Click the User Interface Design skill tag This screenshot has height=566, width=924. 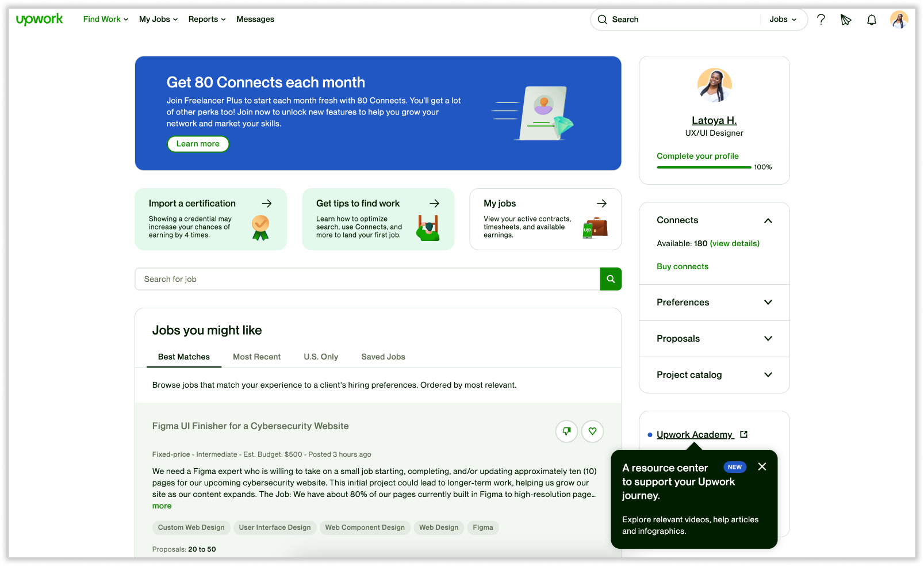coord(275,527)
